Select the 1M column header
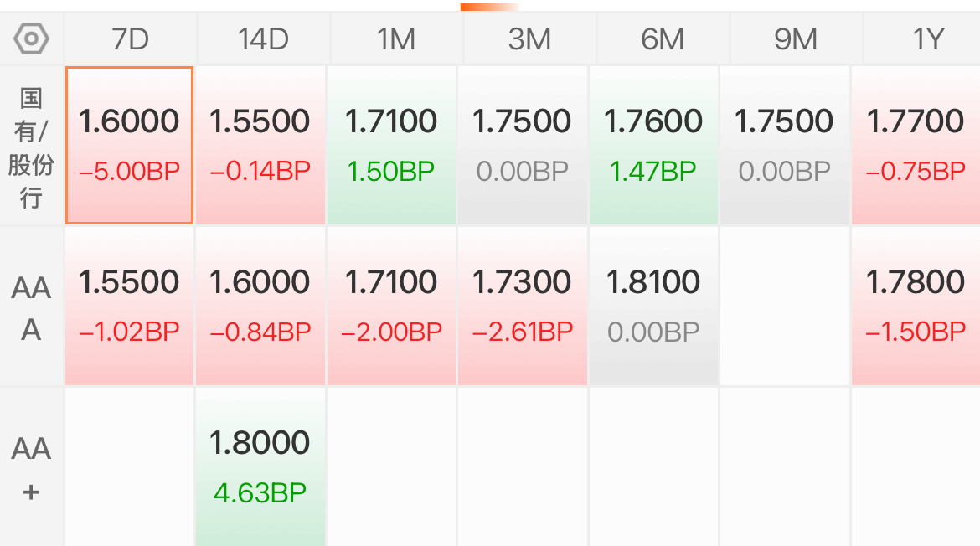 point(396,39)
